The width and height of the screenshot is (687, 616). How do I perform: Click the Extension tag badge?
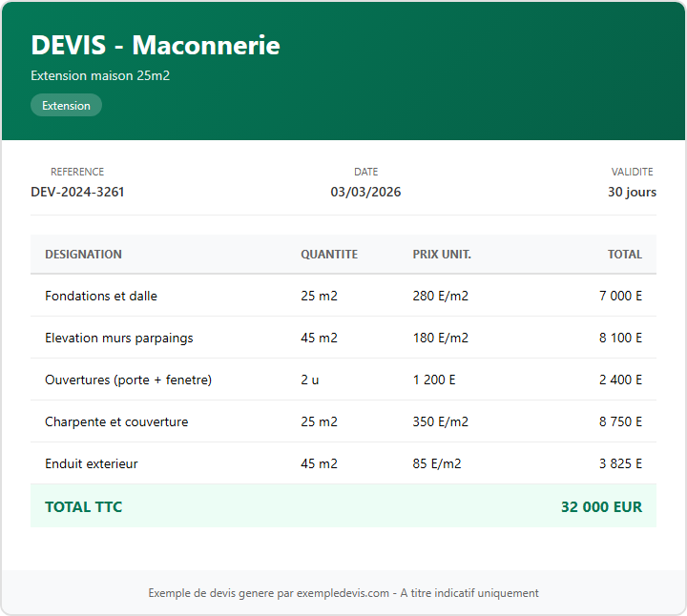tap(66, 106)
